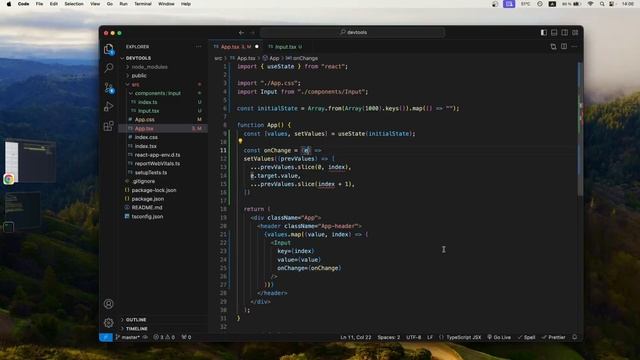
Task: Open tsconfig.json in the explorer
Action: coord(147,216)
